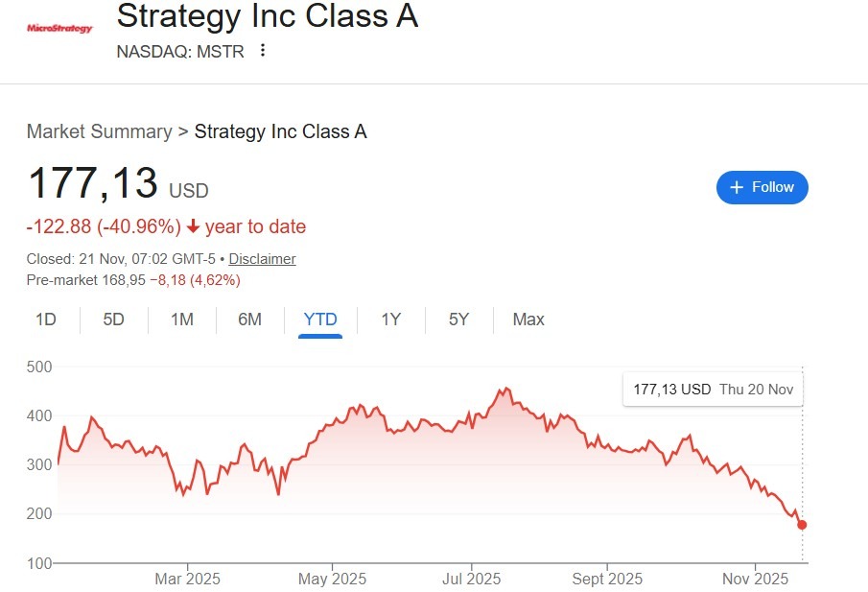Open the three-dot options menu beside MSTR
Screen dimensions: 868x592
tap(262, 51)
